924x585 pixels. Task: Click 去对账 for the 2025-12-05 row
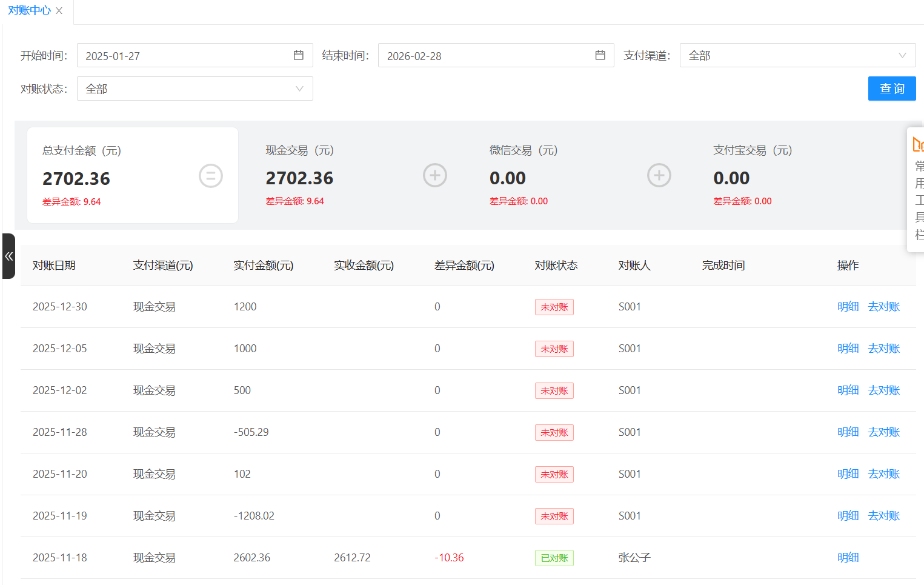tap(883, 349)
